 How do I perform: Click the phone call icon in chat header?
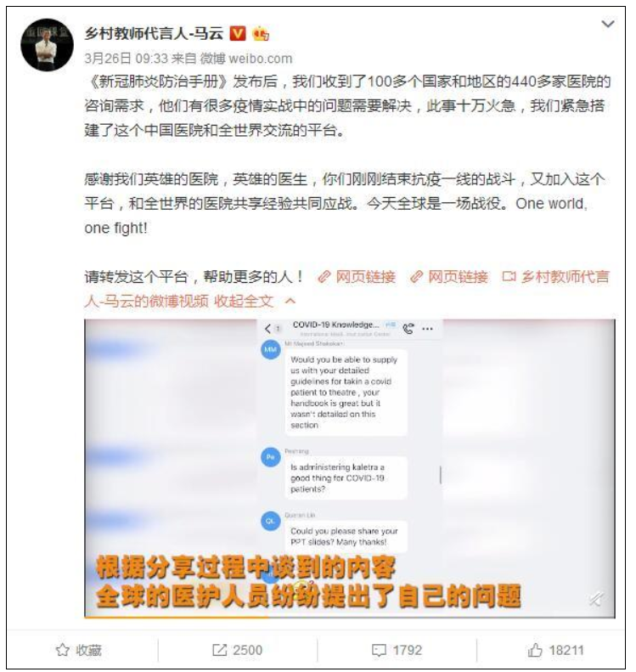point(408,329)
